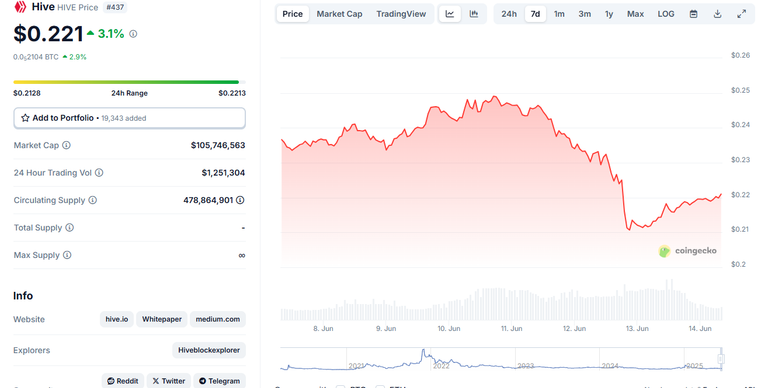This screenshot has width=768, height=388.
Task: Click info icon beside Total Supply
Action: pyautogui.click(x=70, y=227)
